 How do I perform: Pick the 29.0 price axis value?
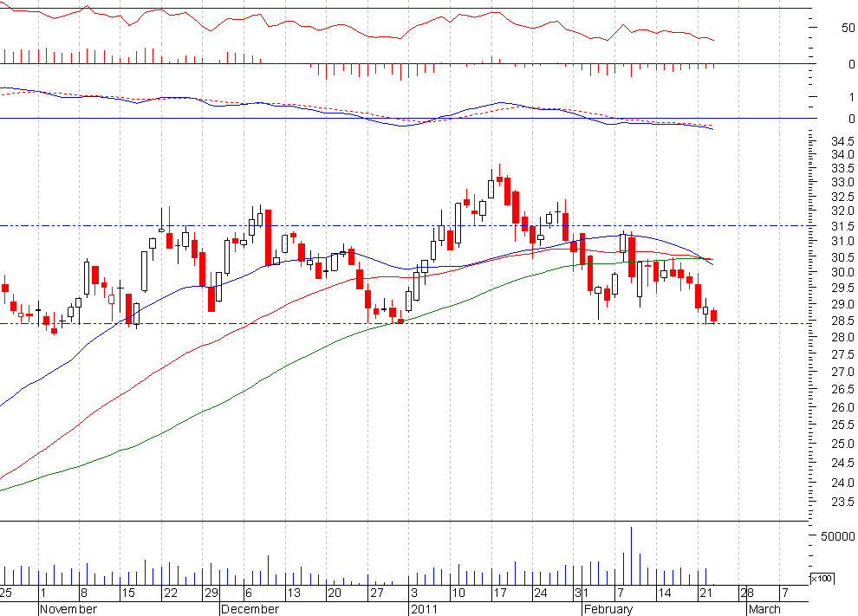pos(842,304)
